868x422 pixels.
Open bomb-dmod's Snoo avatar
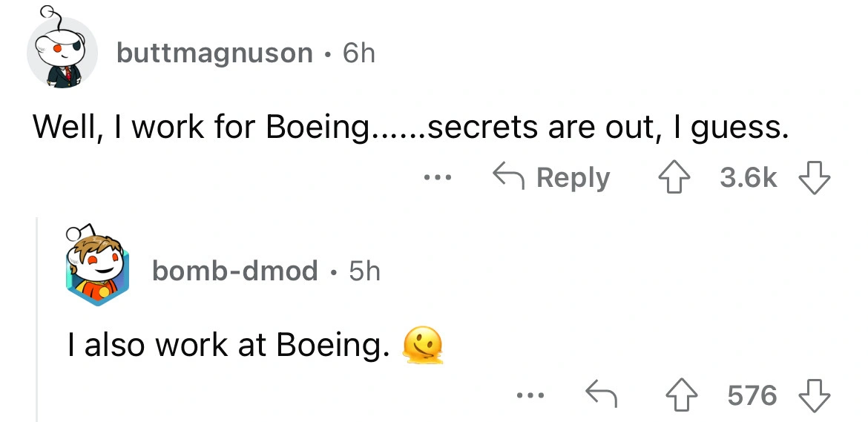coord(96,267)
